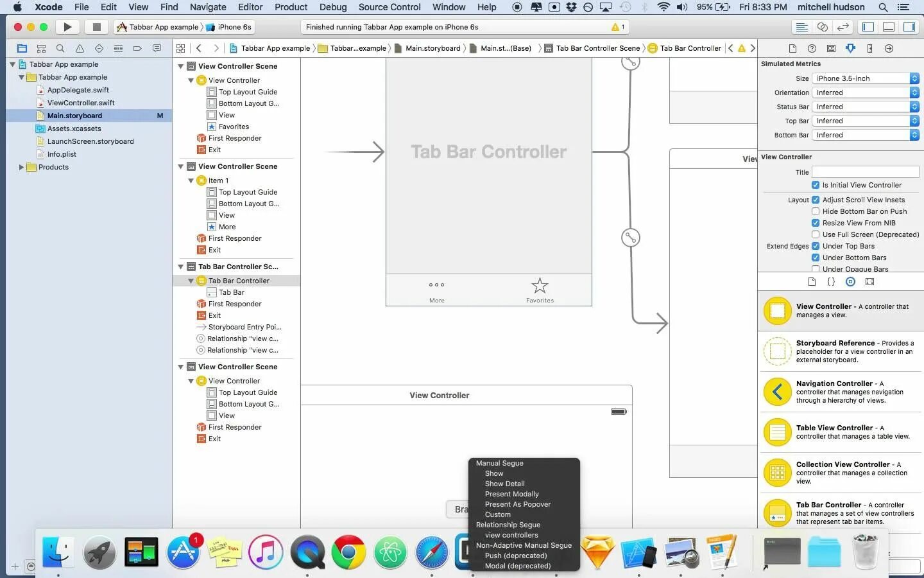The width and height of the screenshot is (924, 578).
Task: Choose Present As Popover segue
Action: point(517,504)
